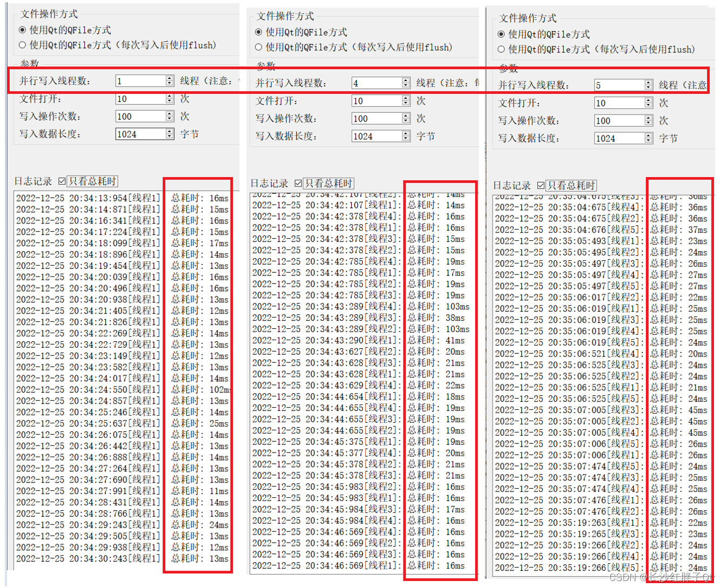The width and height of the screenshot is (721, 588).
Task: Step the thread count spinner beside value 1
Action: pyautogui.click(x=170, y=81)
